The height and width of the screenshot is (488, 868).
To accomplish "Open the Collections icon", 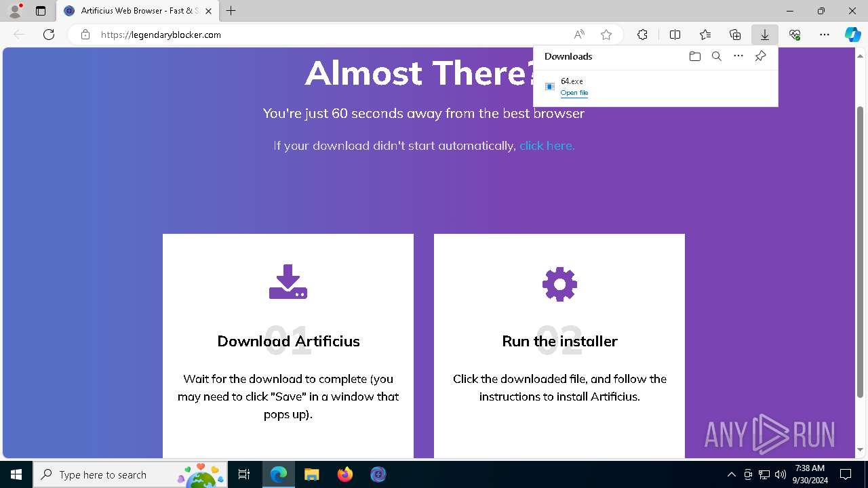I will point(735,35).
